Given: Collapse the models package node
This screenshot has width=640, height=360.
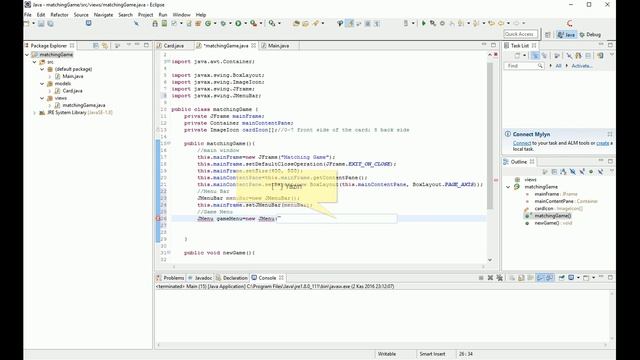Looking at the screenshot, I should point(42,84).
